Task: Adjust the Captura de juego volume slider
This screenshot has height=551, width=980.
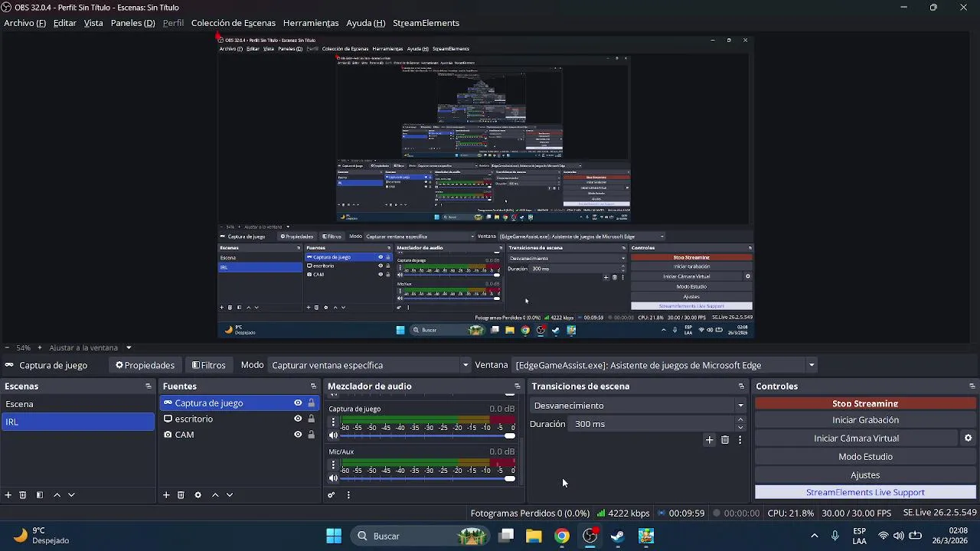Action: pyautogui.click(x=429, y=435)
